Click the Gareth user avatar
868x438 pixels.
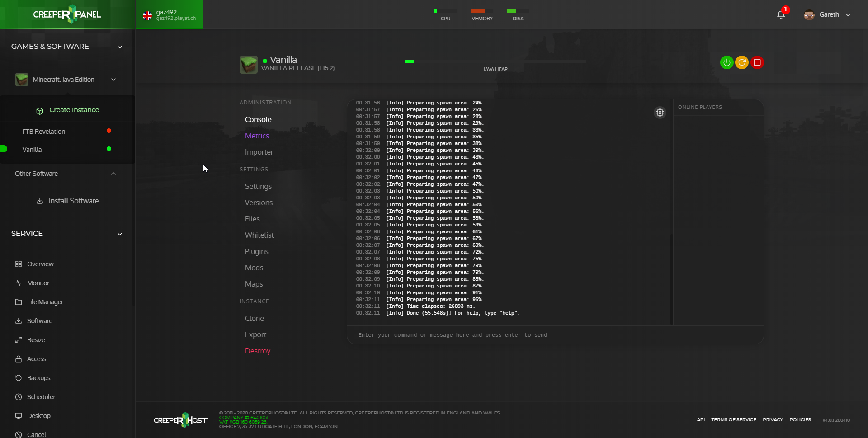tap(809, 14)
